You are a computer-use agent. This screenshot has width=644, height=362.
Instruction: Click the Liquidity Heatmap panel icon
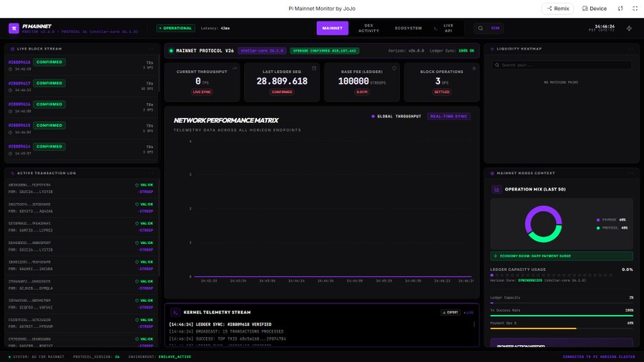pos(492,49)
